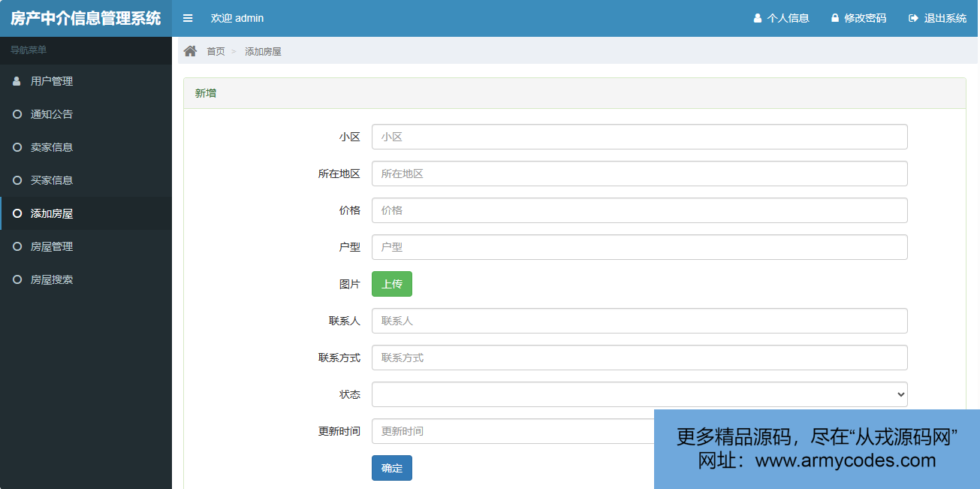The width and height of the screenshot is (980, 489).
Task: Click the circle icon beside 添加房屋
Action: click(17, 213)
